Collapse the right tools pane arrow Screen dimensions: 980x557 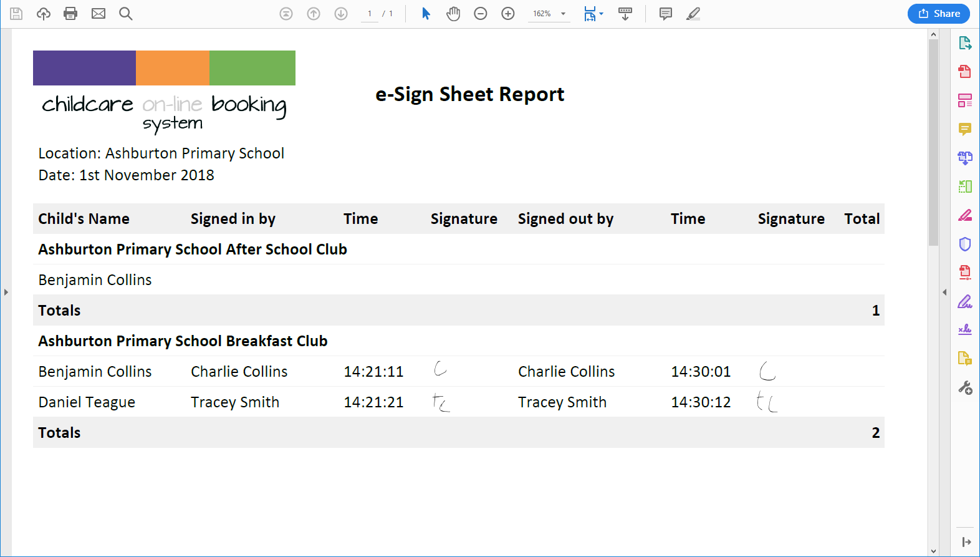coord(944,292)
